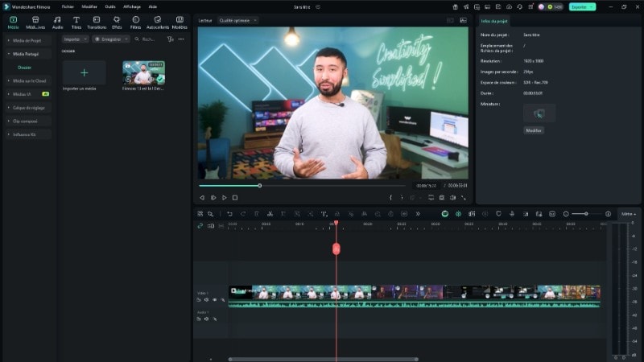644x362 pixels.
Task: Mute the Audio 1 track speaker
Action: (207, 319)
